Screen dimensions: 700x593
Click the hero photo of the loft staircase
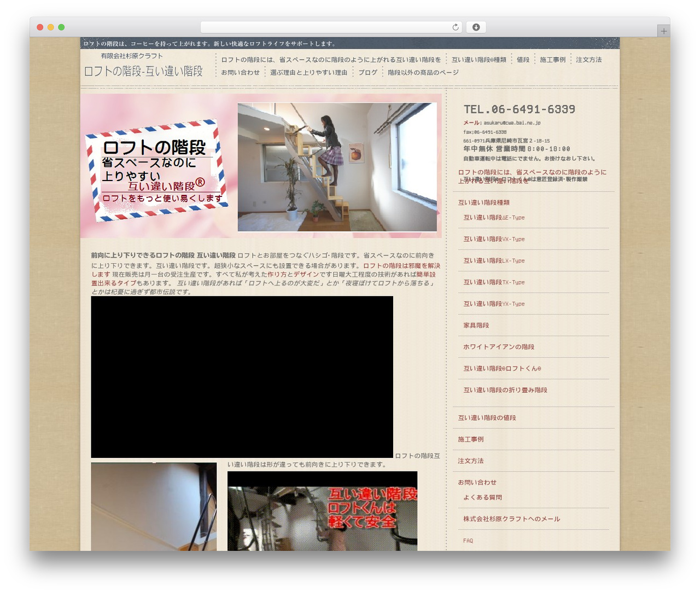[x=337, y=167]
